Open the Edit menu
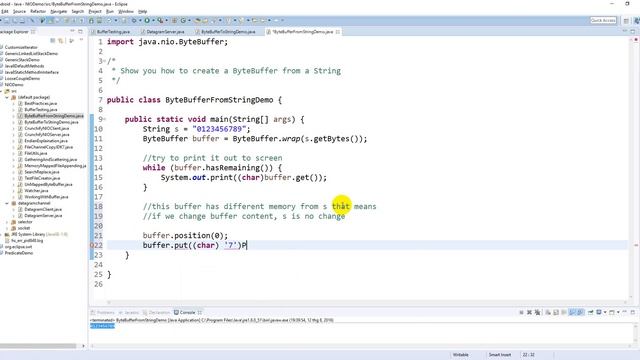This screenshot has height=360, width=640. pyautogui.click(x=5, y=11)
